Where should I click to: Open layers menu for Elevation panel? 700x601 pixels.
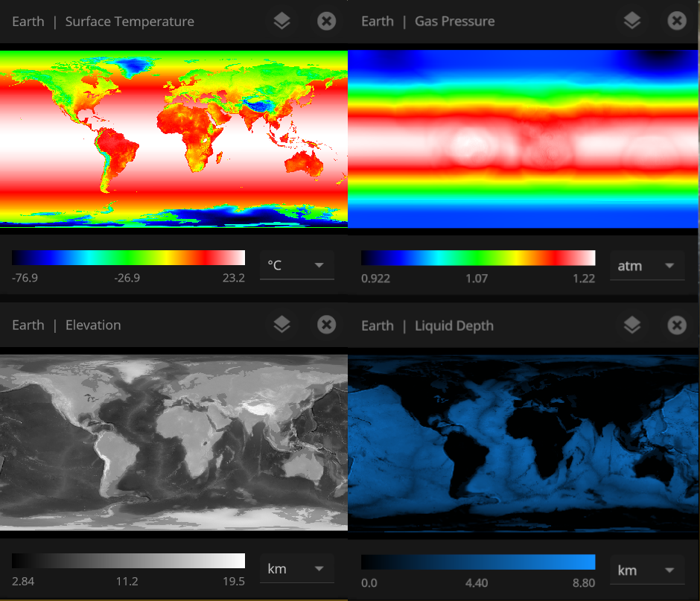coord(281,325)
